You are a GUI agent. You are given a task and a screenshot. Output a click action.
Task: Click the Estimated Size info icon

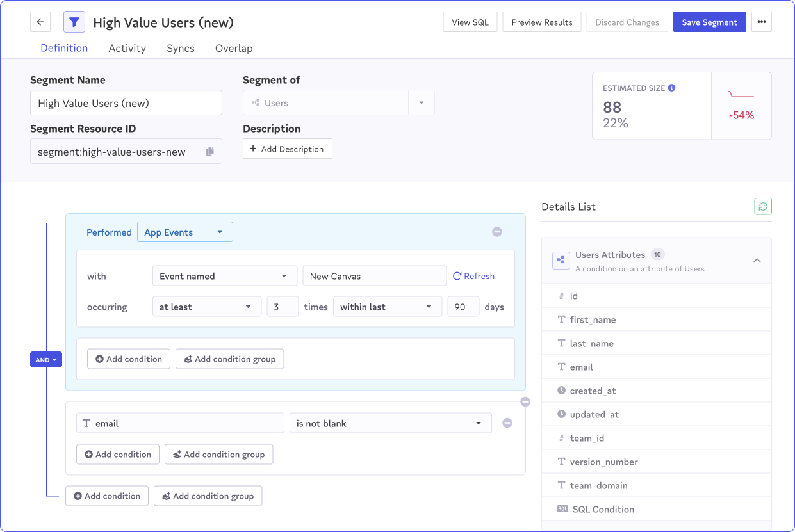[671, 88]
